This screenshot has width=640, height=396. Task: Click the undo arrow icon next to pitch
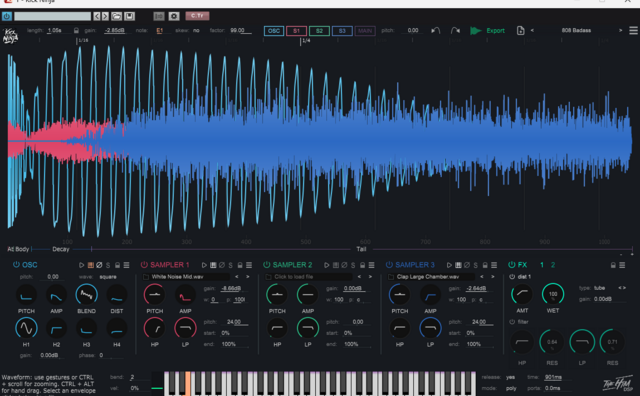(436, 31)
